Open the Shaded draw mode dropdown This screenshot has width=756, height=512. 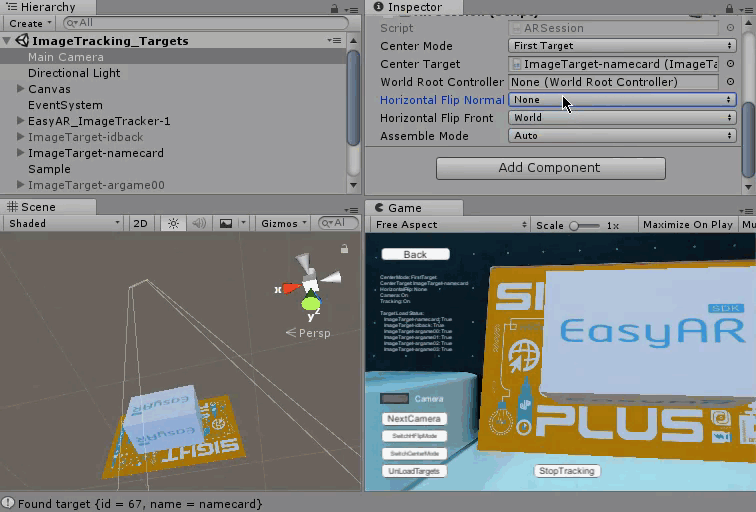(x=64, y=223)
